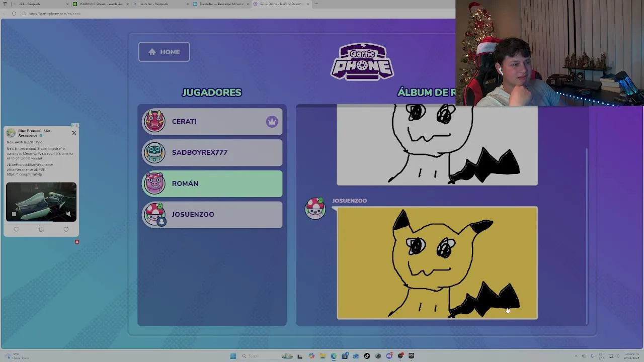This screenshot has height=362, width=644.
Task: Click the JUGADORES heading
Action: coord(212,93)
